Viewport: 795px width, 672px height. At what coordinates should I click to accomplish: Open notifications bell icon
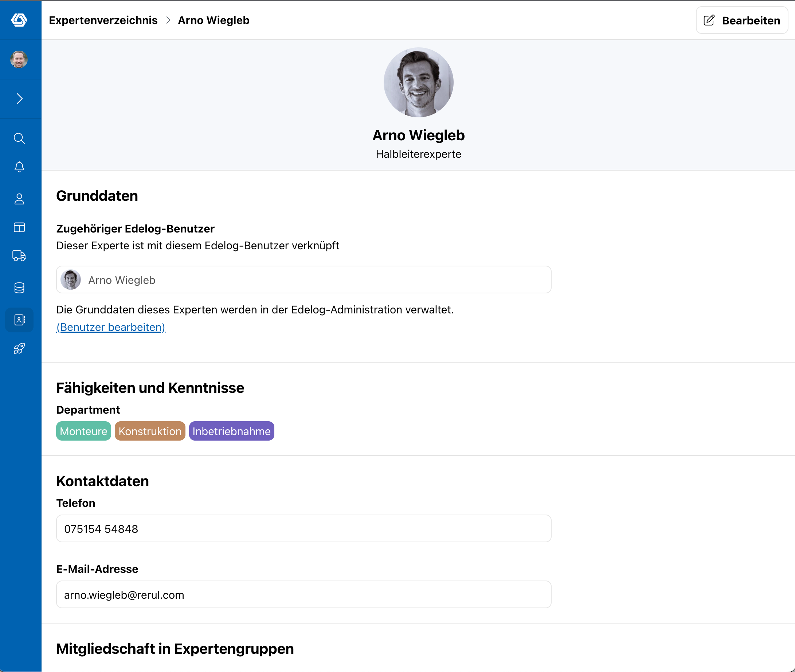[19, 167]
